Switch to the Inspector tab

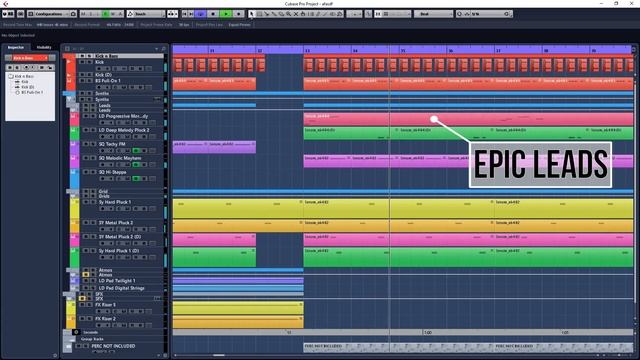tap(16, 47)
